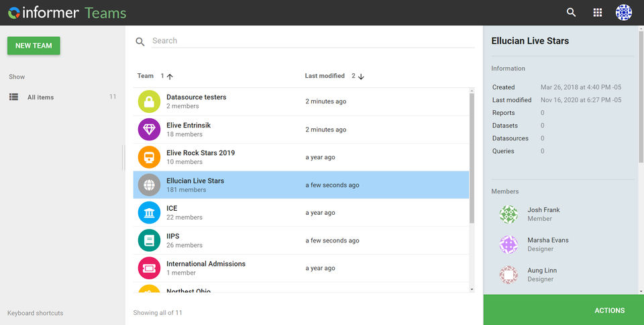The image size is (644, 325).
Task: Click the Elive Entrinsik diamond icon
Action: click(x=149, y=130)
